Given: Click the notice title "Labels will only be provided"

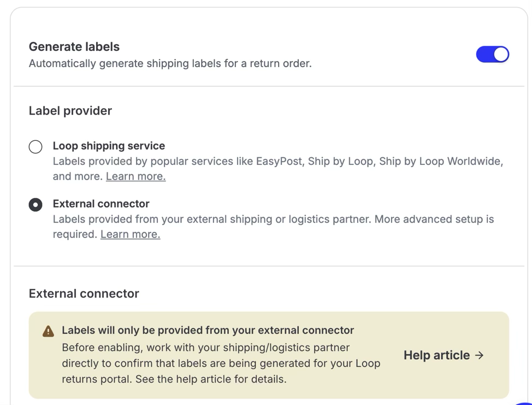Looking at the screenshot, I should click(x=208, y=330).
